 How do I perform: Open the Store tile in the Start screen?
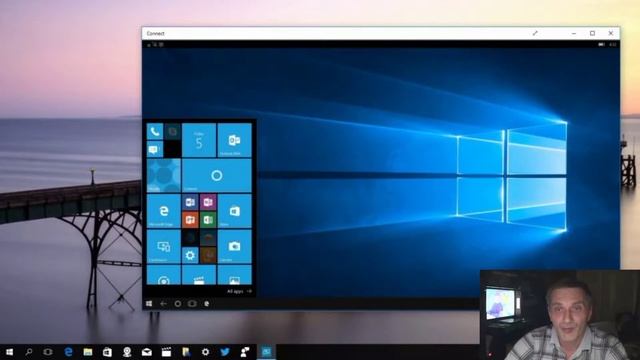point(234,211)
